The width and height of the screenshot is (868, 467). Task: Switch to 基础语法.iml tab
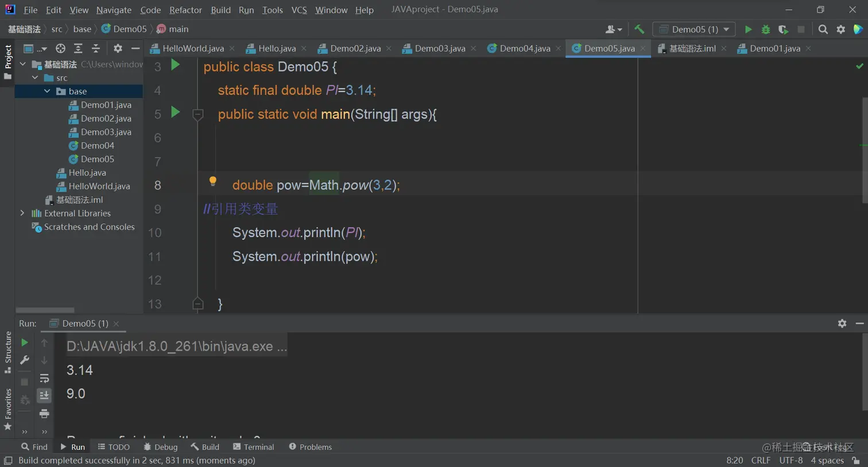click(692, 48)
